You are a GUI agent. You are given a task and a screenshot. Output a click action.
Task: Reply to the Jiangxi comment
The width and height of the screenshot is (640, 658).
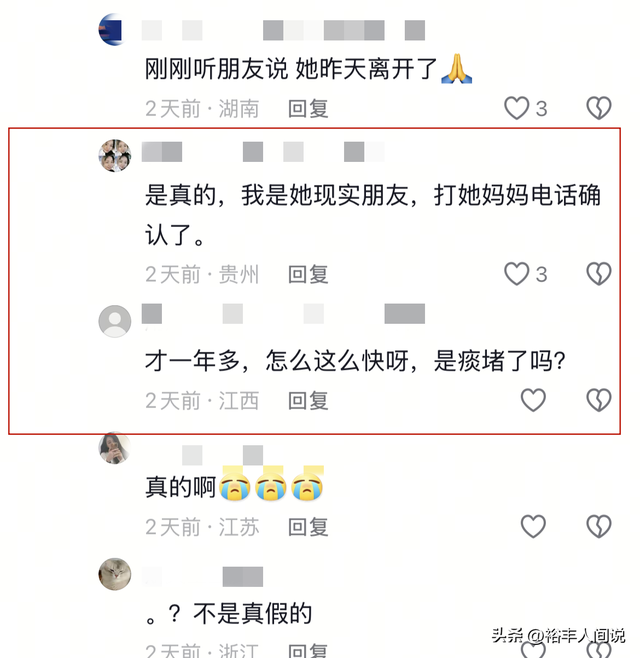click(x=308, y=400)
